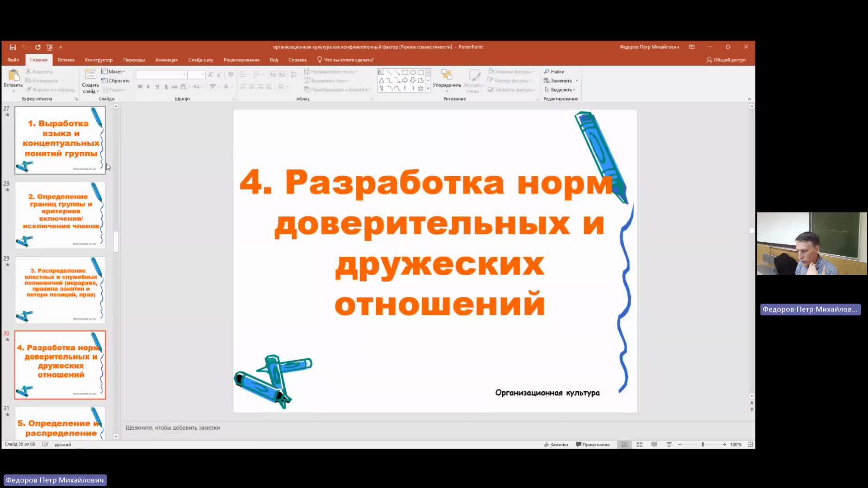Open the Рецензирование ribbon tab
868x488 pixels.
coord(241,60)
